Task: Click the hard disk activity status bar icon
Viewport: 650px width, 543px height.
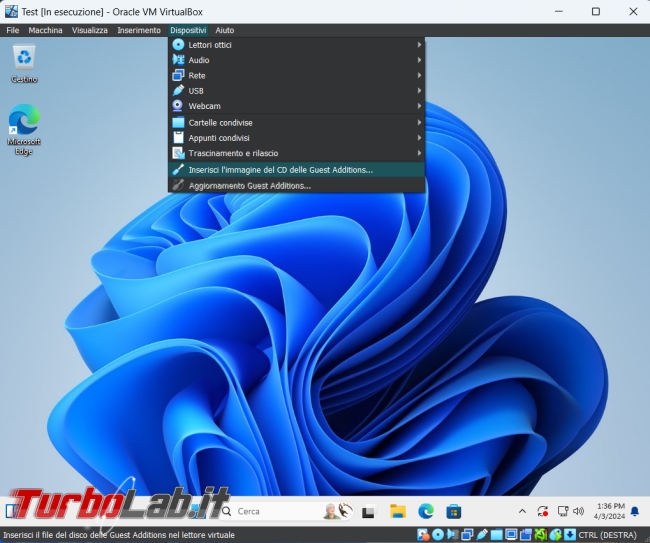Action: pos(423,535)
